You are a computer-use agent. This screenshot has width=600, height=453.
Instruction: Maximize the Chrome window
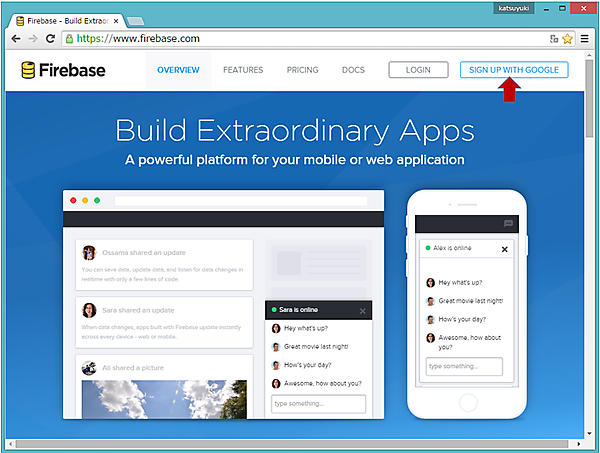[x=562, y=8]
